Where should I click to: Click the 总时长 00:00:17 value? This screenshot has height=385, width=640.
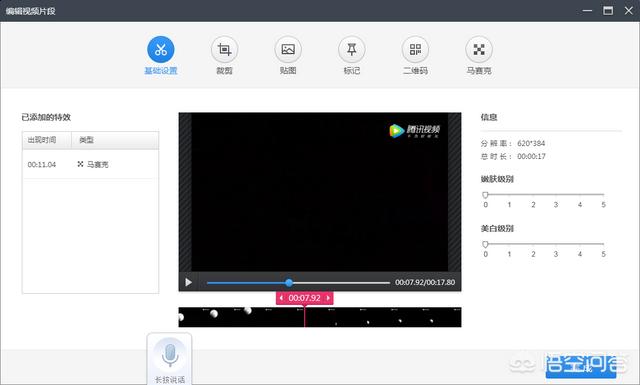pyautogui.click(x=531, y=156)
